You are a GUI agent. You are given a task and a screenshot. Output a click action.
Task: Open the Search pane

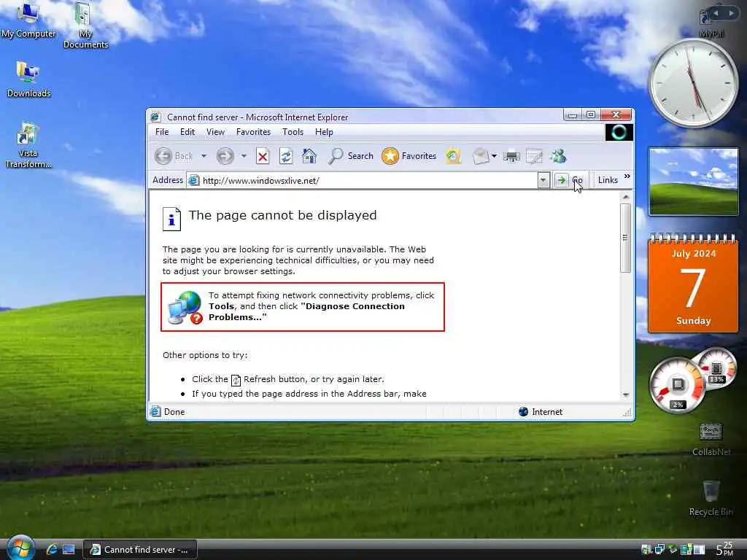pos(351,156)
